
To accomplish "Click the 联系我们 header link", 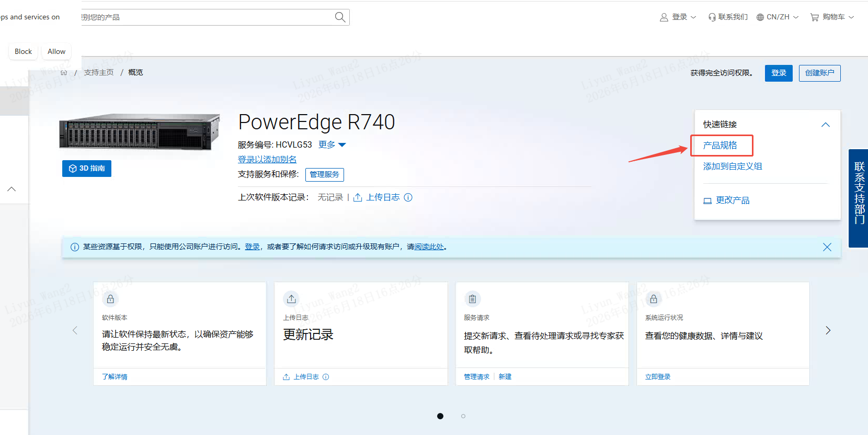I will [733, 17].
